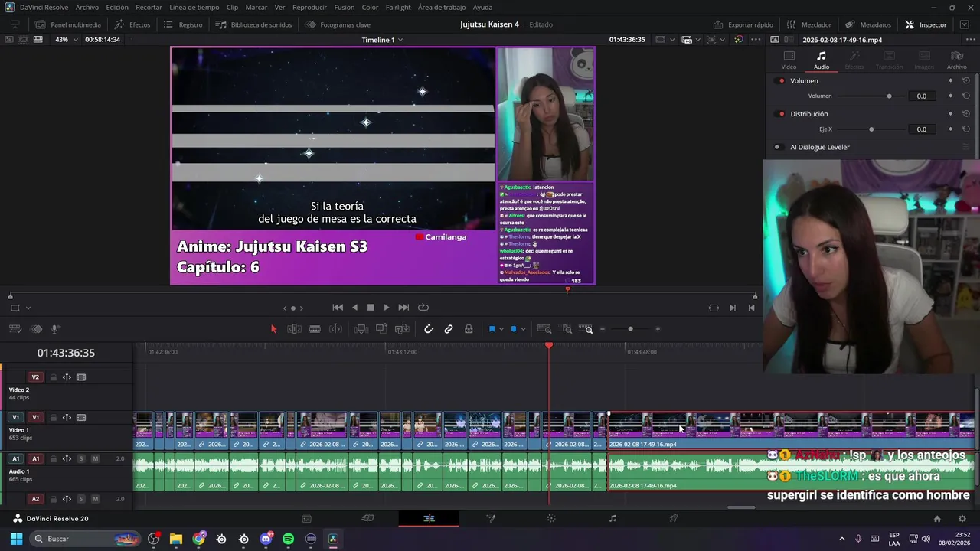This screenshot has height=551, width=980.
Task: Click the timeline zoom plus button
Action: pos(658,329)
